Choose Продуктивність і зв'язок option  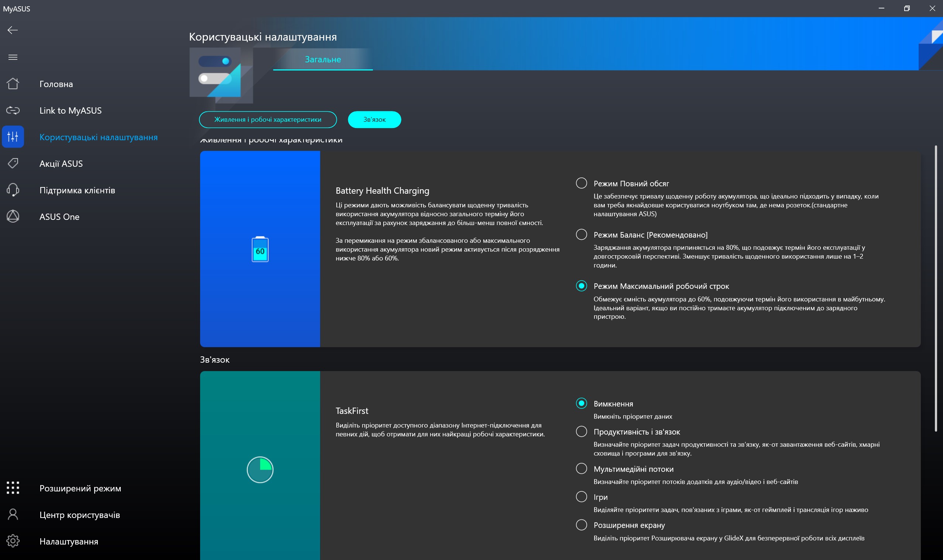pyautogui.click(x=581, y=431)
